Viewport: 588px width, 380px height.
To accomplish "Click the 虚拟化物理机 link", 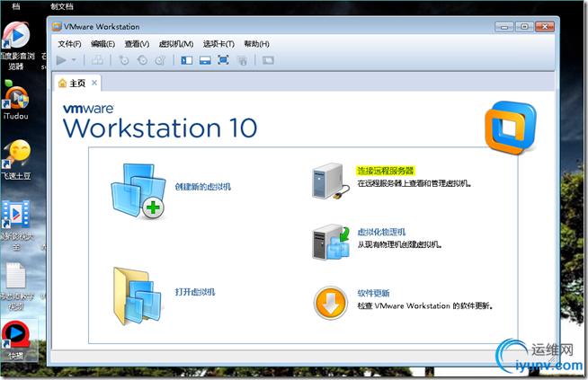I will 381,232.
